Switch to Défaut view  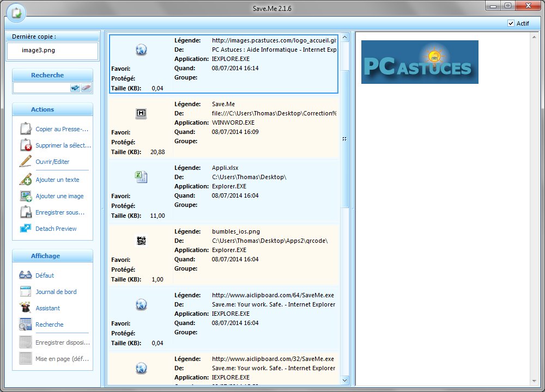pos(45,275)
